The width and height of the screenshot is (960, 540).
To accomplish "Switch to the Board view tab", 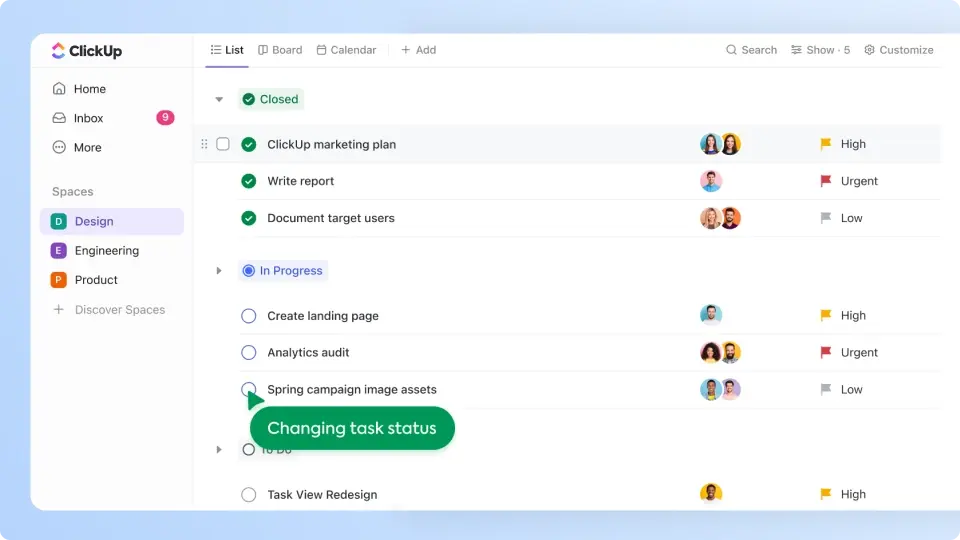I will click(280, 50).
